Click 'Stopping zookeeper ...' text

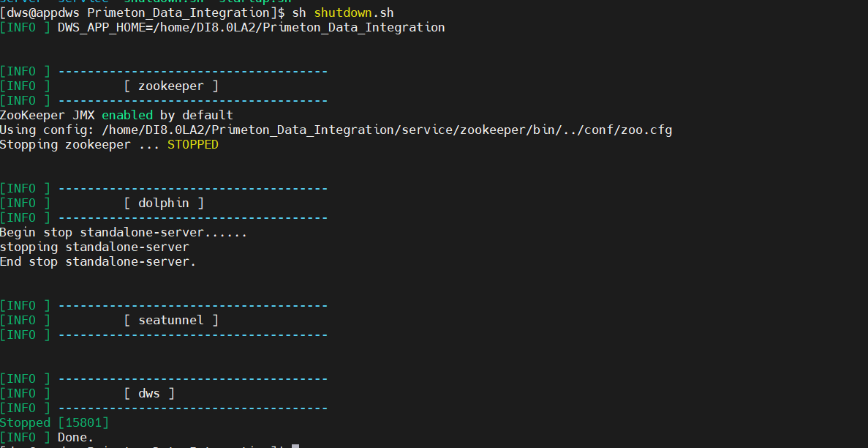point(80,145)
